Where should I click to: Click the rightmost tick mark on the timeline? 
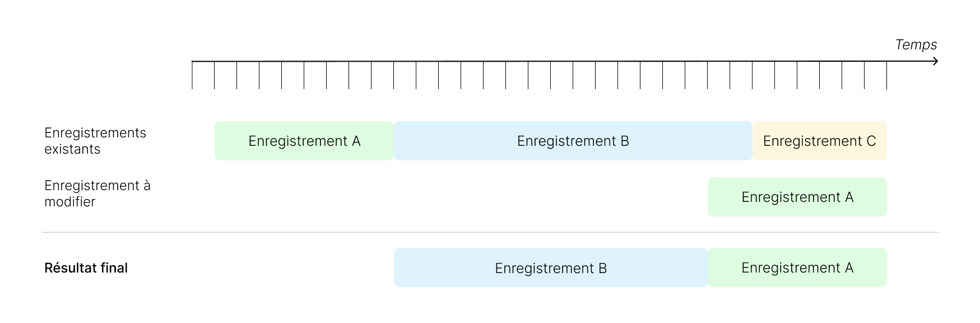point(887,75)
